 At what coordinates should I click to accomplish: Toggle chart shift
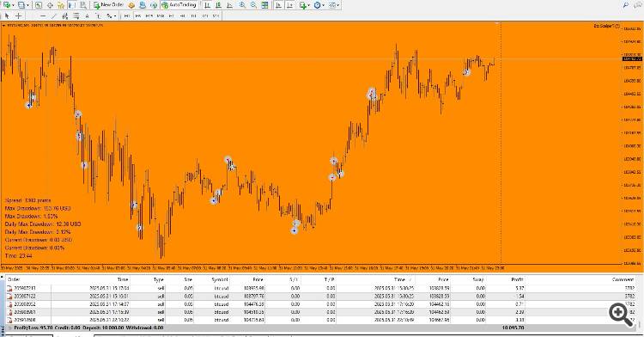[290, 5]
